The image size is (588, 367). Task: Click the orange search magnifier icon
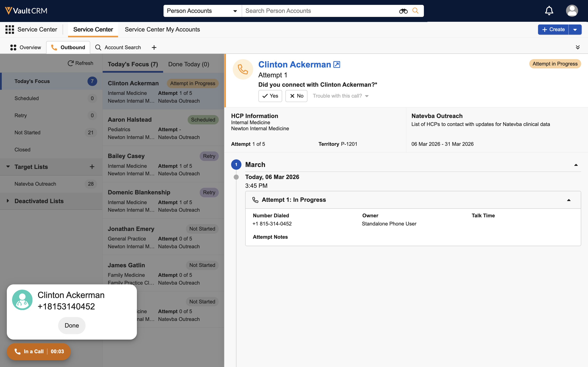coord(415,11)
